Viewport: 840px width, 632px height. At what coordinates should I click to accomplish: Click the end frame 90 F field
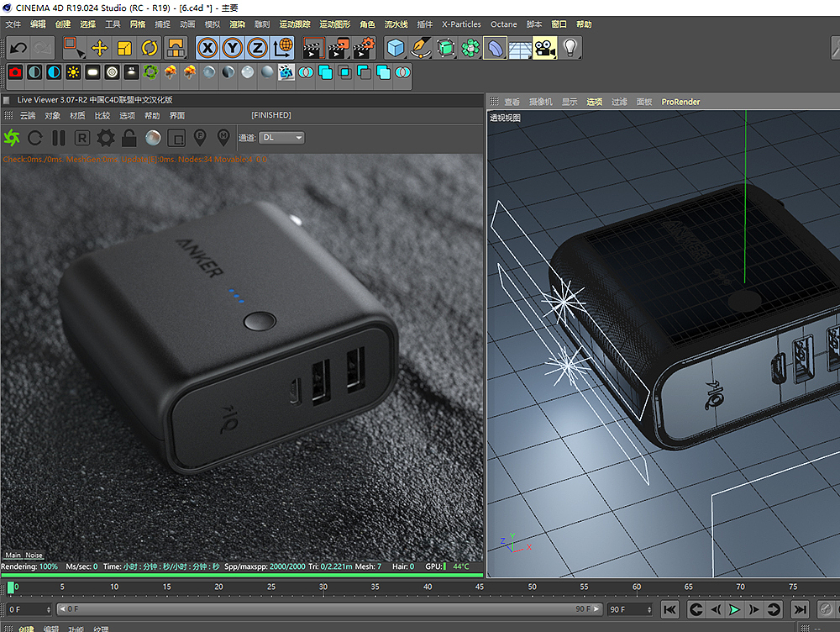pyautogui.click(x=631, y=609)
